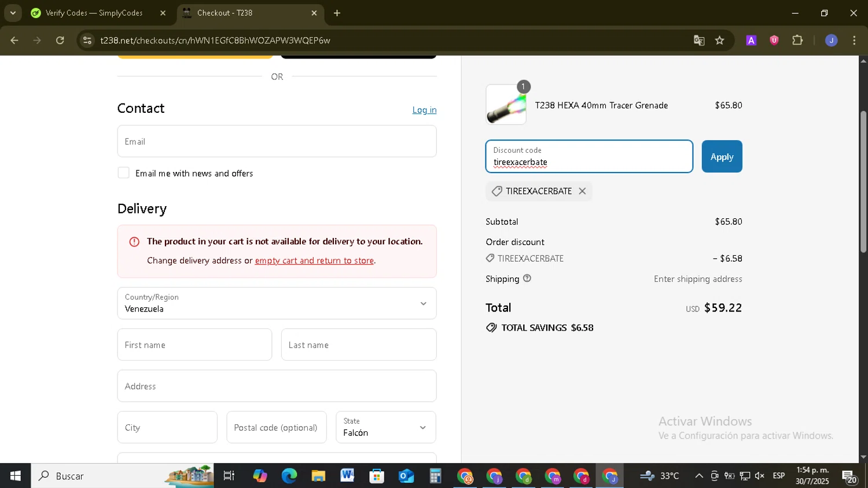Viewport: 868px width, 488px height.
Task: Open Microsoft Store from taskbar
Action: (x=377, y=476)
